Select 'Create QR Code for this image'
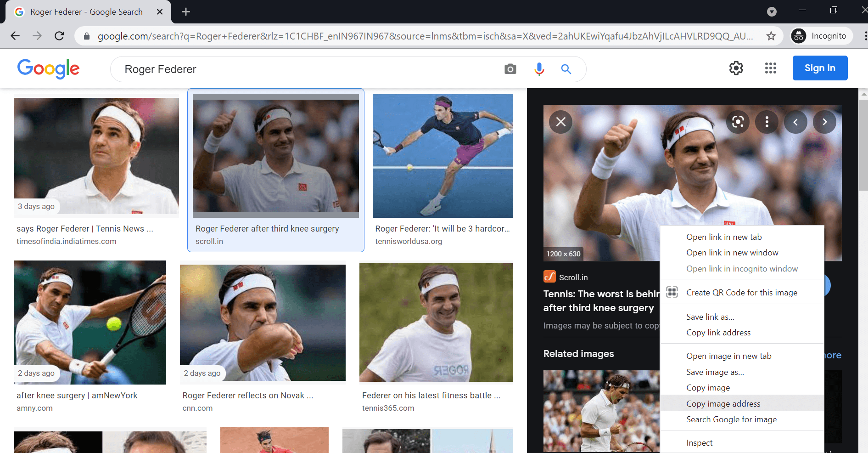Screen dimensions: 868x453 [741, 293]
